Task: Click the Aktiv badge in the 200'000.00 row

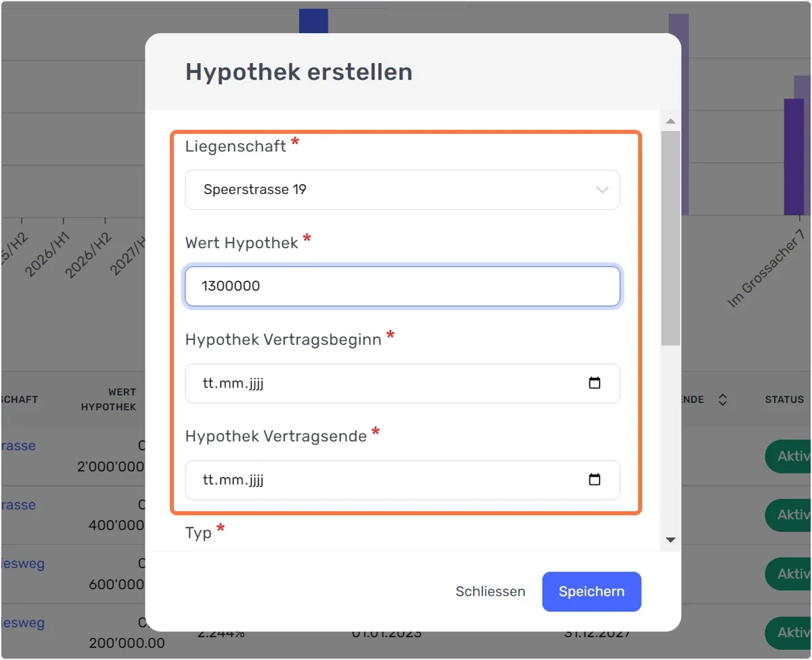Action: click(x=788, y=633)
